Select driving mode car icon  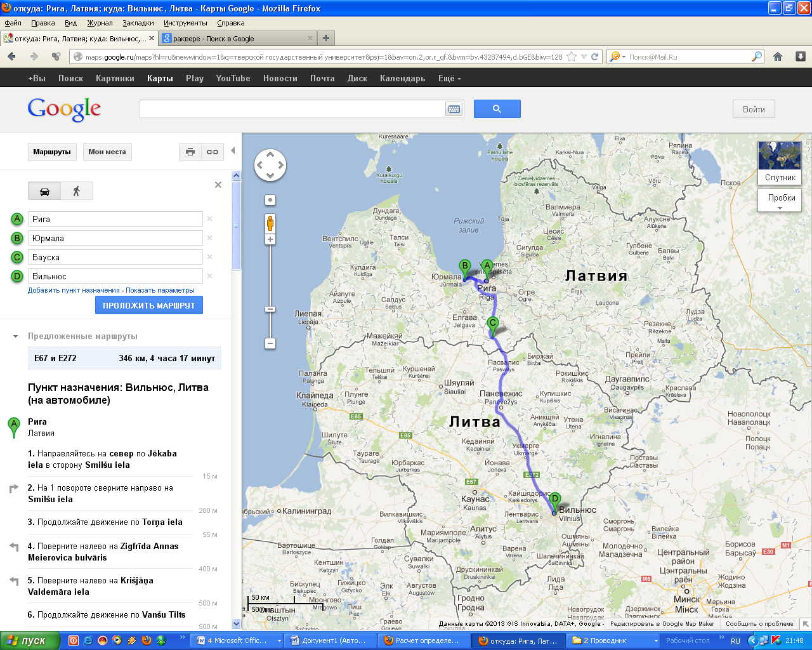point(44,191)
